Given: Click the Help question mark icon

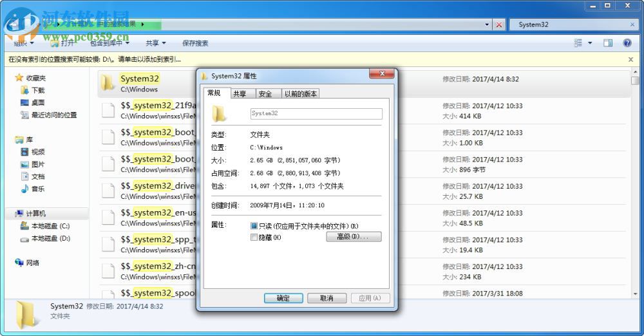Looking at the screenshot, I should pyautogui.click(x=627, y=42).
